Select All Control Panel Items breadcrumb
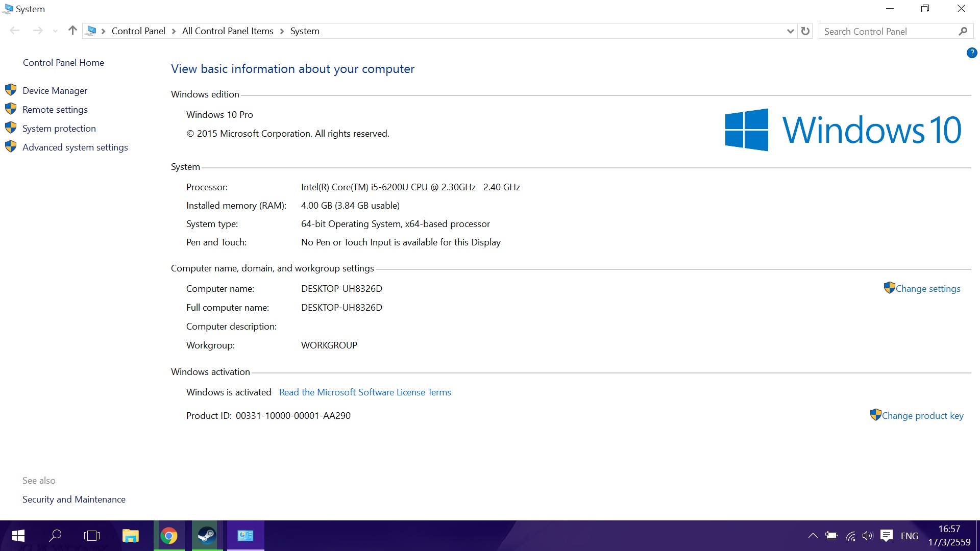Image resolution: width=980 pixels, height=551 pixels. (x=228, y=31)
